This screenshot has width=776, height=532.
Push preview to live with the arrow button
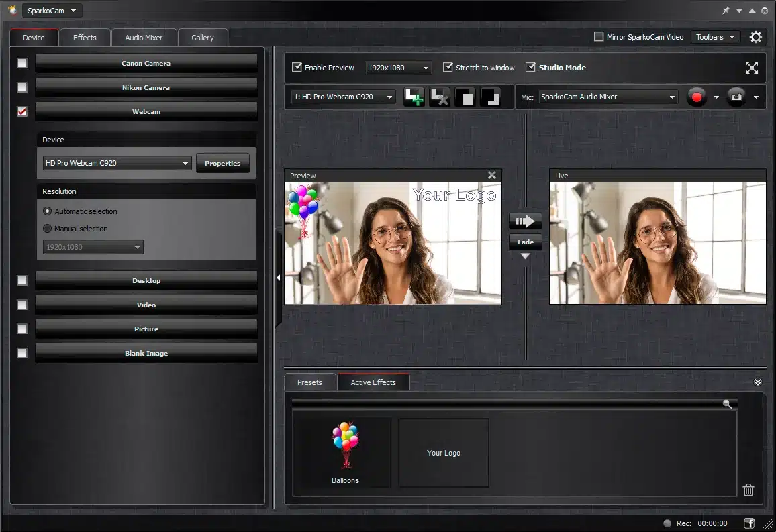point(525,221)
